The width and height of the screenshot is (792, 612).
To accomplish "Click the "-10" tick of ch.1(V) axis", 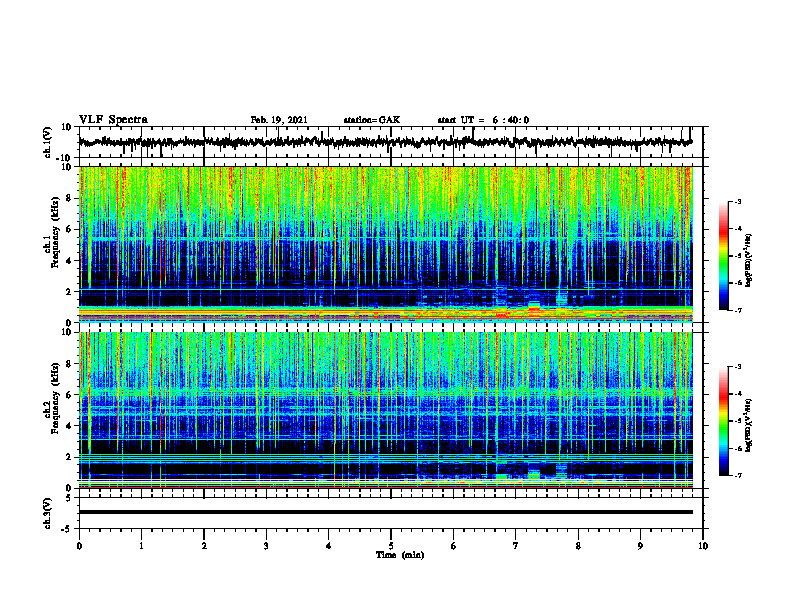I will pos(65,159).
